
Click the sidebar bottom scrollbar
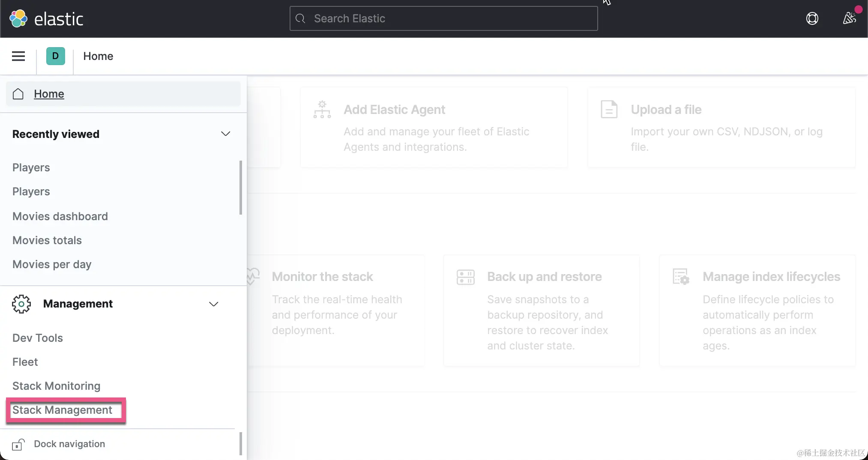(241, 444)
